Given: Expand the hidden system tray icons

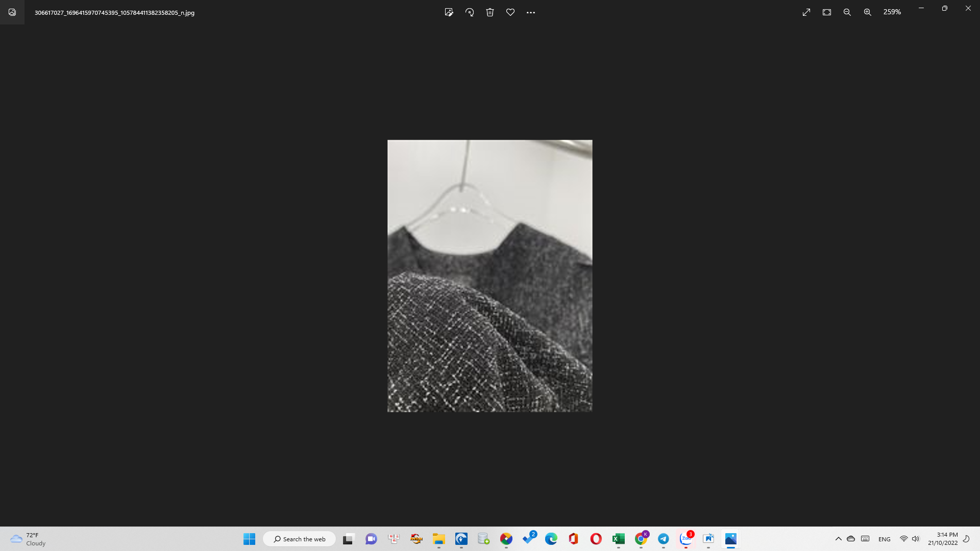Looking at the screenshot, I should [x=838, y=539].
